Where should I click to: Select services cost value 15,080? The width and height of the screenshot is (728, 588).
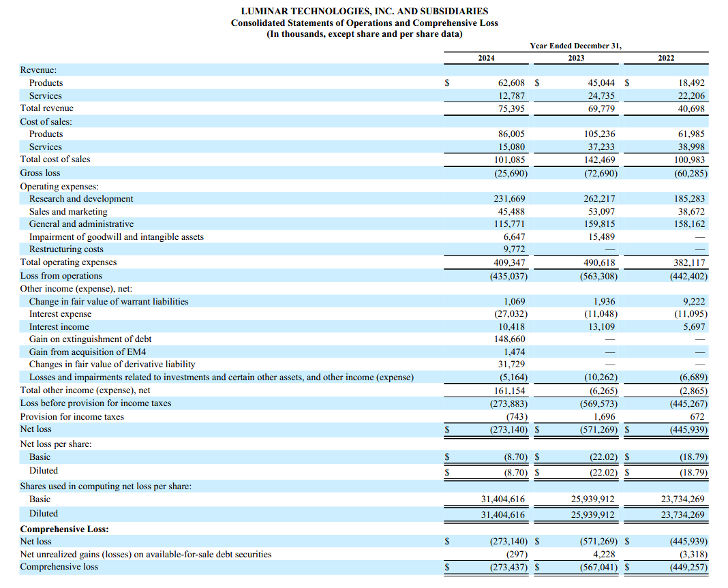click(x=511, y=146)
